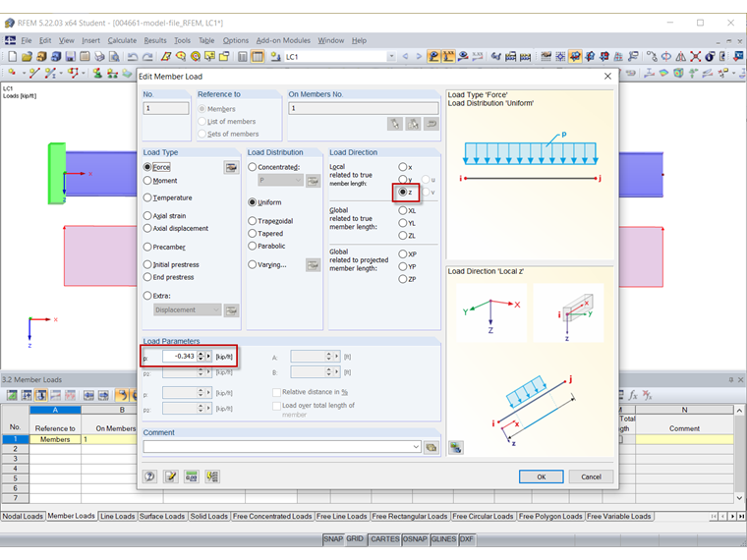The width and height of the screenshot is (747, 560).
Task: Open the Results menu
Action: (x=155, y=40)
